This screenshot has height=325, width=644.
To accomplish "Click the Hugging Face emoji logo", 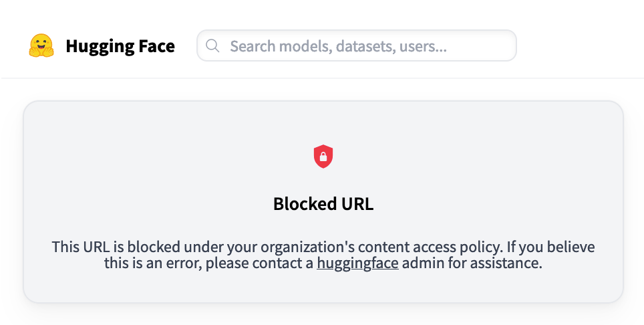I will (x=41, y=46).
